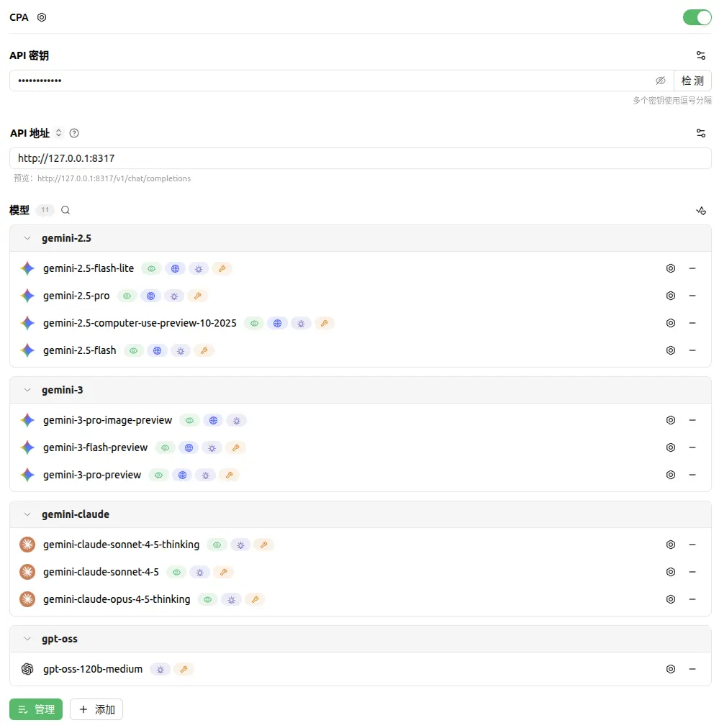The image size is (719, 728).
Task: Click tool-use wrench tag on gemini-claude-opus-4-5-thinking
Action: [255, 600]
